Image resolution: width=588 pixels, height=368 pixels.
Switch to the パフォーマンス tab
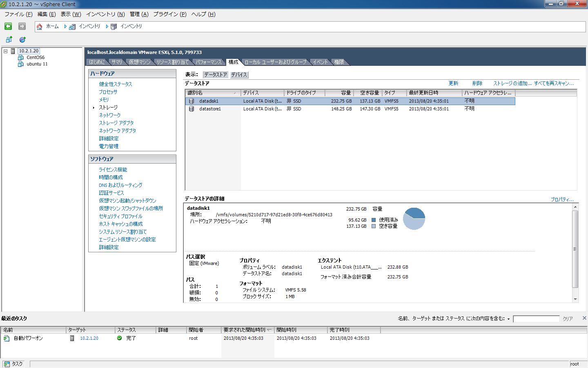208,62
